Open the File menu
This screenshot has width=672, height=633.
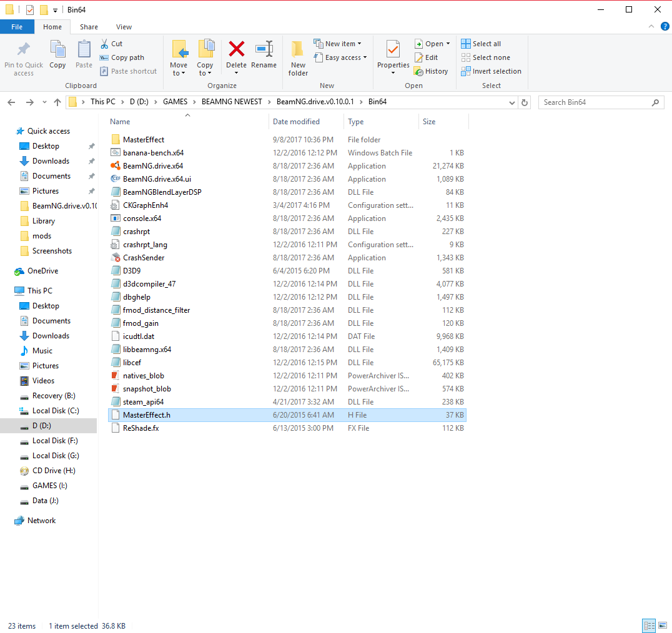coord(17,27)
